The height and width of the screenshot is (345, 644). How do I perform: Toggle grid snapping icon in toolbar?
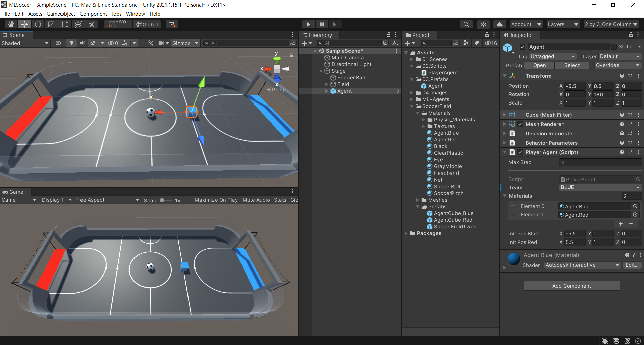coord(172,24)
